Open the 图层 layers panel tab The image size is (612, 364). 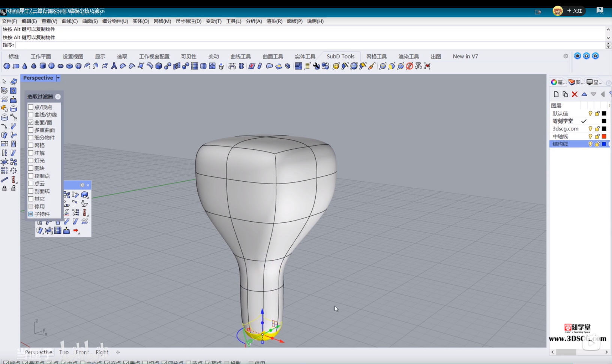point(576,82)
